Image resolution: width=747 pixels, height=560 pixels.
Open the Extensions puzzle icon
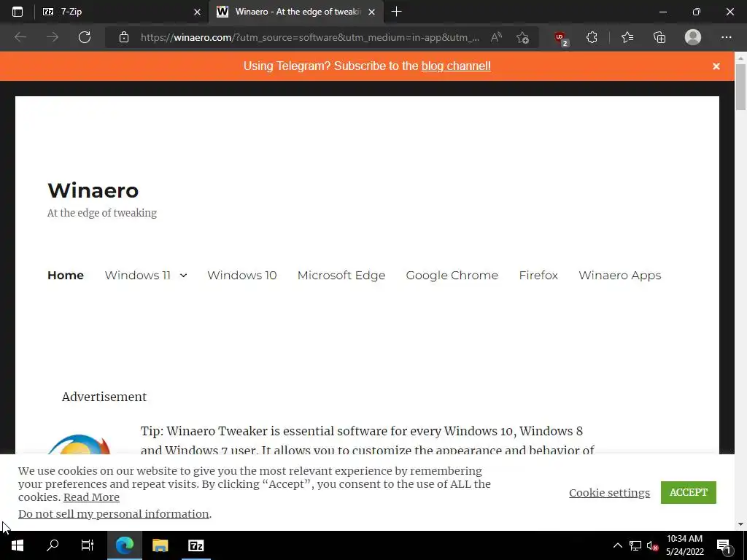tap(592, 37)
